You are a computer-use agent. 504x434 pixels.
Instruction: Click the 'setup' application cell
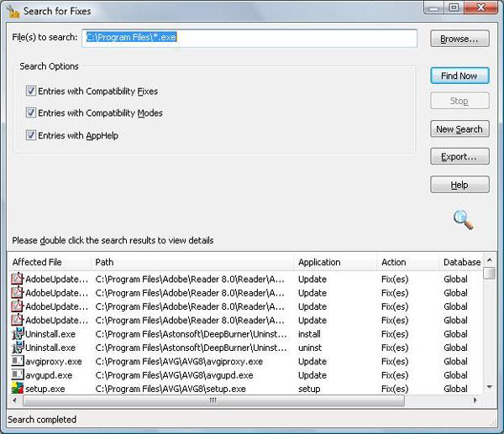tap(309, 389)
